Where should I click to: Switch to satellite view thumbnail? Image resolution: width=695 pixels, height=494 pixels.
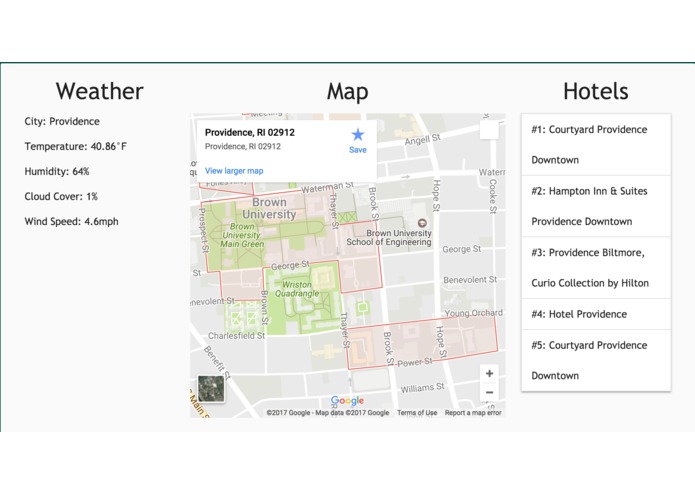click(211, 389)
